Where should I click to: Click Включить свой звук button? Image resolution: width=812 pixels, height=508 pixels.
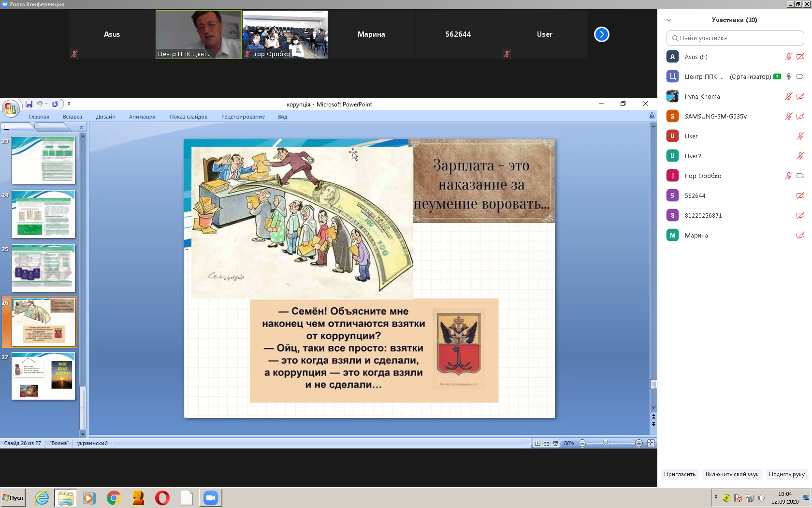[x=732, y=474]
